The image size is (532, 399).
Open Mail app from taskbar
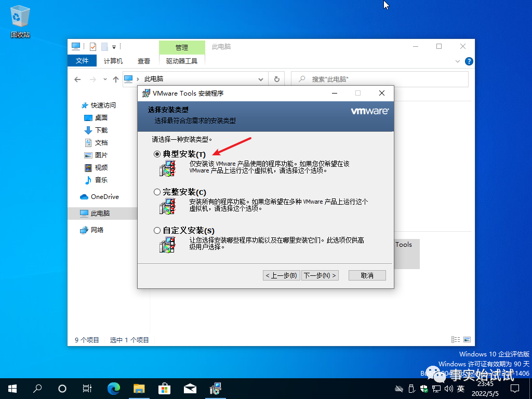click(x=190, y=389)
